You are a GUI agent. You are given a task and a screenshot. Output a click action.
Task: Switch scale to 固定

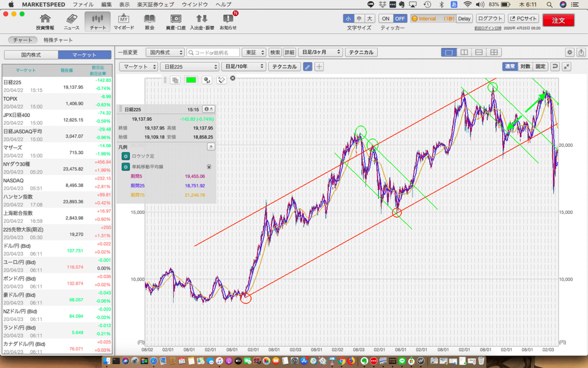pos(540,67)
